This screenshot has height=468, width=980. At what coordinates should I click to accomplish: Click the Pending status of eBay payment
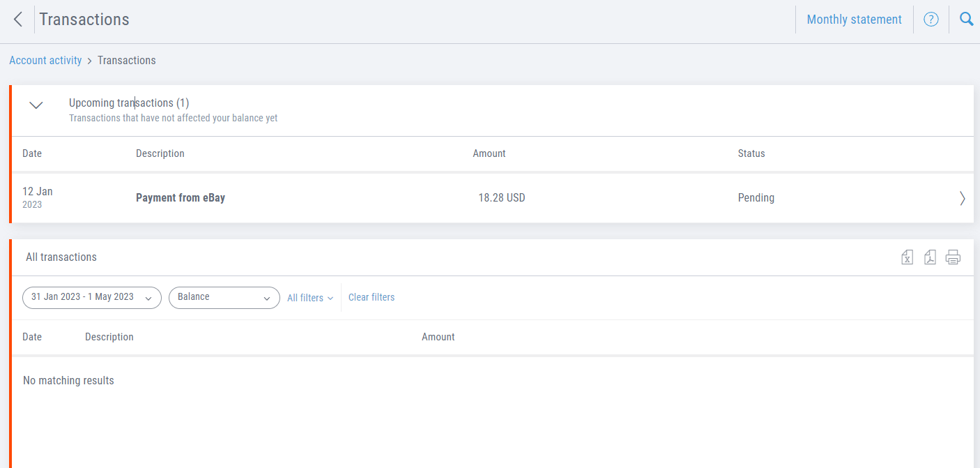coord(756,198)
